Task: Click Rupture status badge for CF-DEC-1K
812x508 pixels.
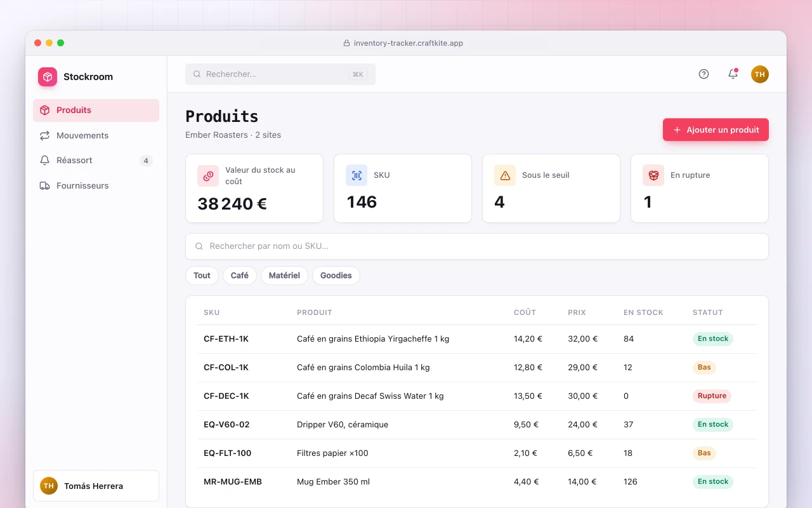Action: (712, 396)
